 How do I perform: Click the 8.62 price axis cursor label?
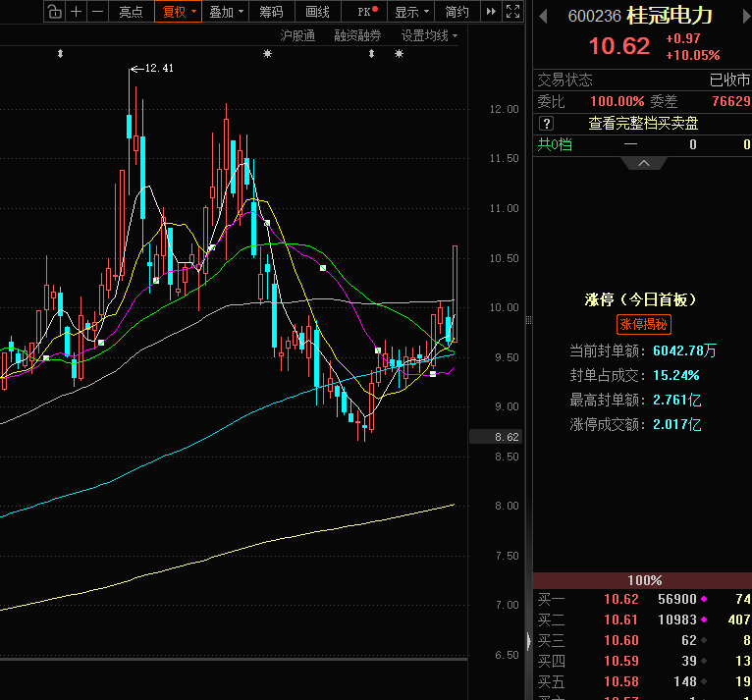(496, 437)
